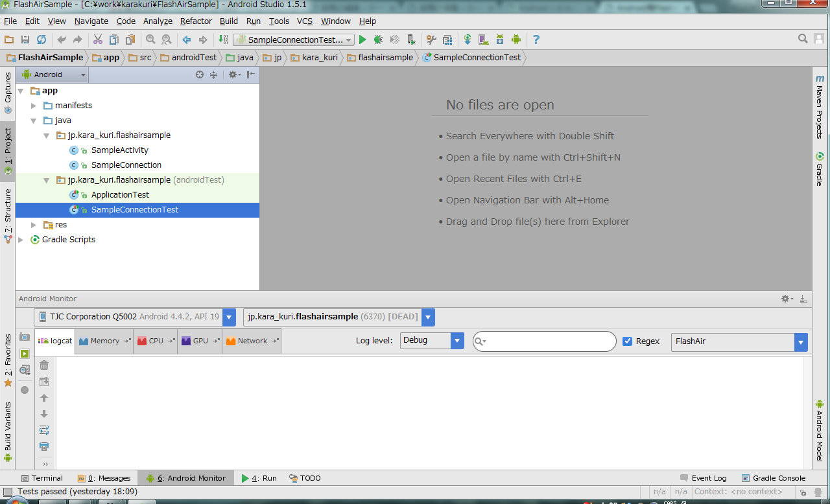The width and height of the screenshot is (830, 504).
Task: Click the Back navigation arrow
Action: (187, 40)
